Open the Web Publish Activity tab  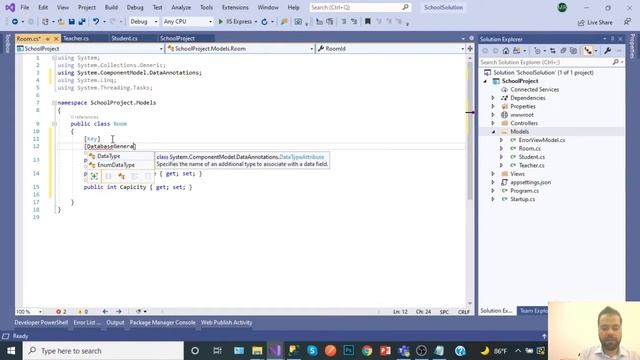tap(226, 322)
